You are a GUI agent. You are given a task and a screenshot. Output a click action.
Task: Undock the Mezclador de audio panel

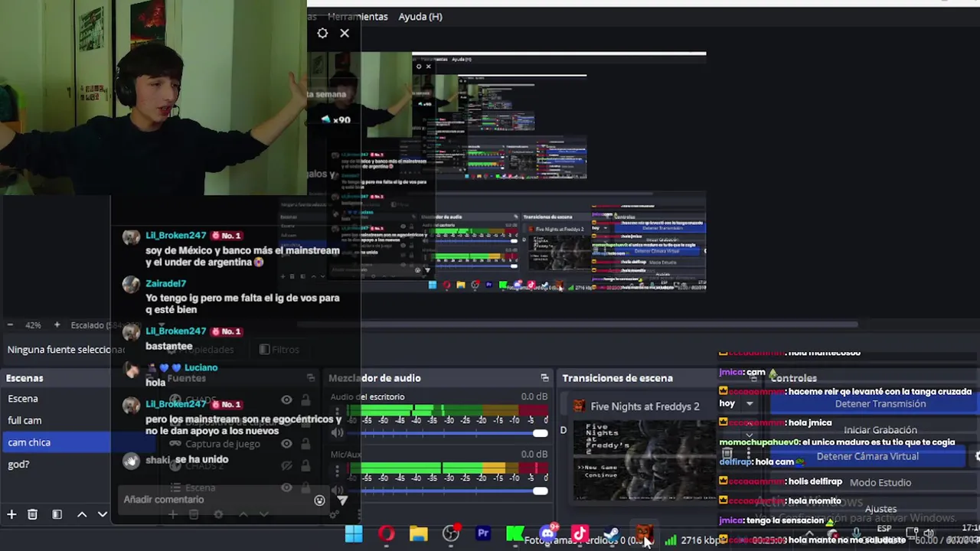[x=544, y=378]
